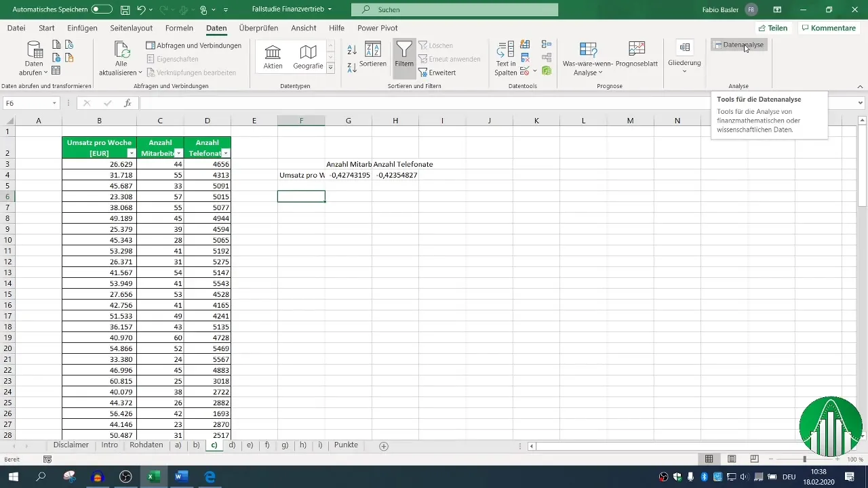Open the Sortieren dialog
Screen dimensions: 868x488
click(x=373, y=55)
